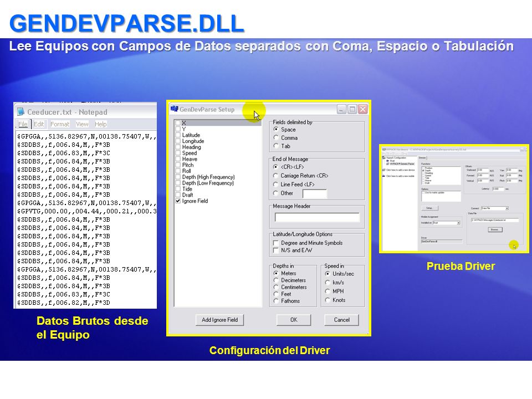
Task: Click Browse button in Hypack Hardware window
Action: point(495,229)
